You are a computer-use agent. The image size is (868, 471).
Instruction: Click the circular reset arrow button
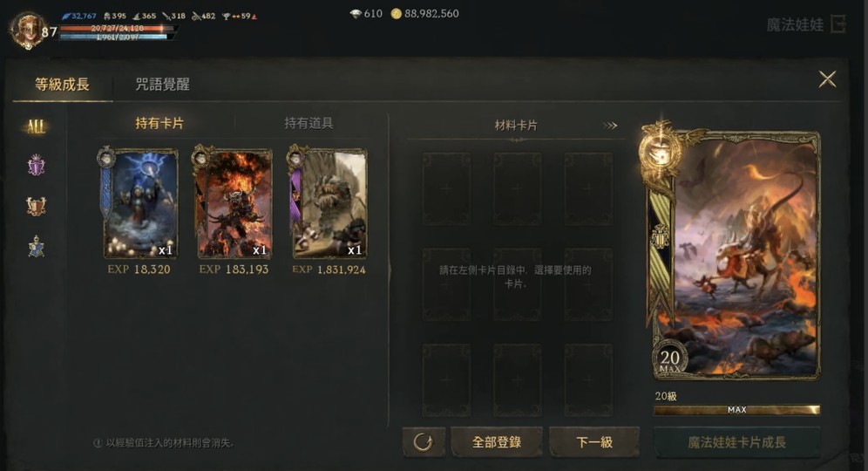coord(424,441)
